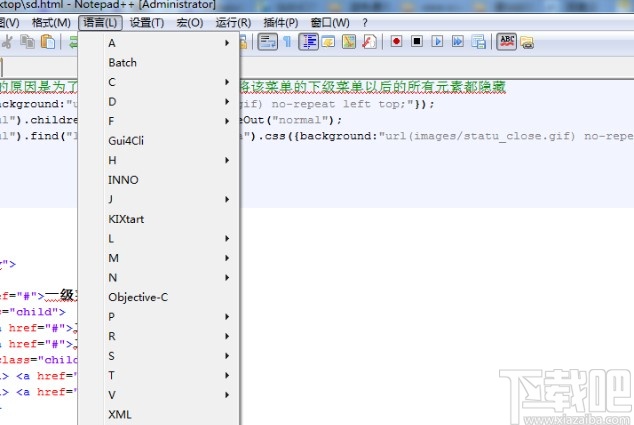Expand the L language submenu
Image resolution: width=634 pixels, height=425 pixels.
pos(159,239)
